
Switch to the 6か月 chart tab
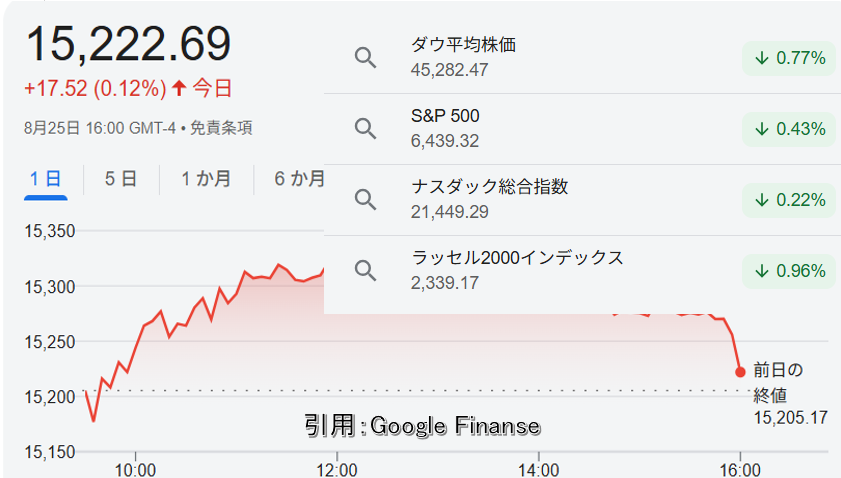click(299, 179)
